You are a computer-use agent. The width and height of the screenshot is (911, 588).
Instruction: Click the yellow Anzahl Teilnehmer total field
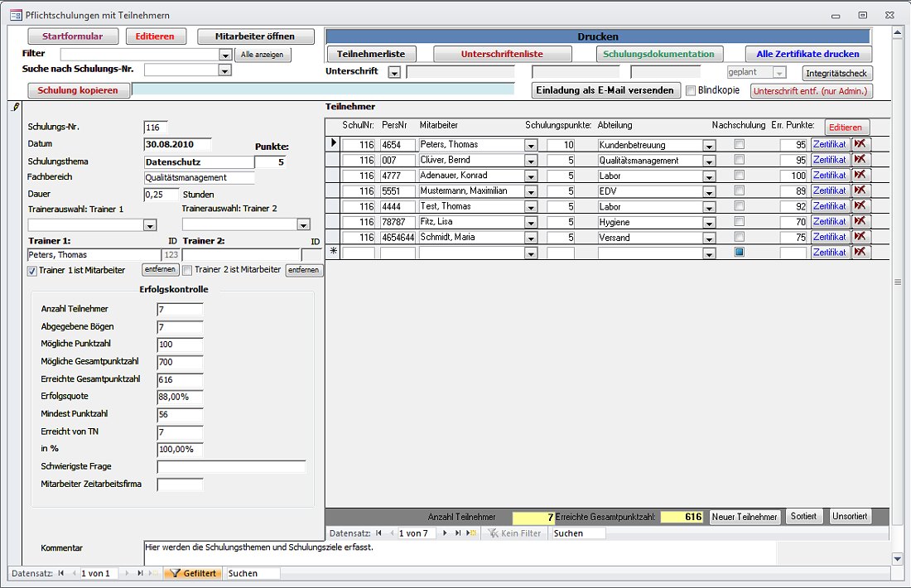(533, 517)
